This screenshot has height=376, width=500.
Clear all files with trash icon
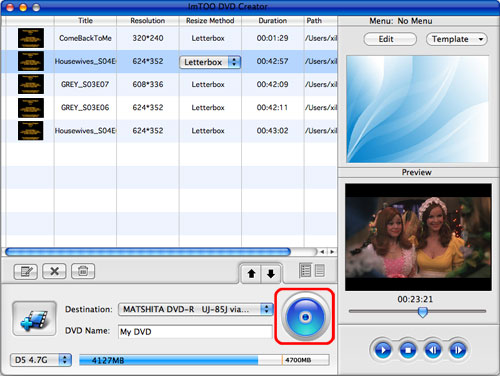coord(83,271)
